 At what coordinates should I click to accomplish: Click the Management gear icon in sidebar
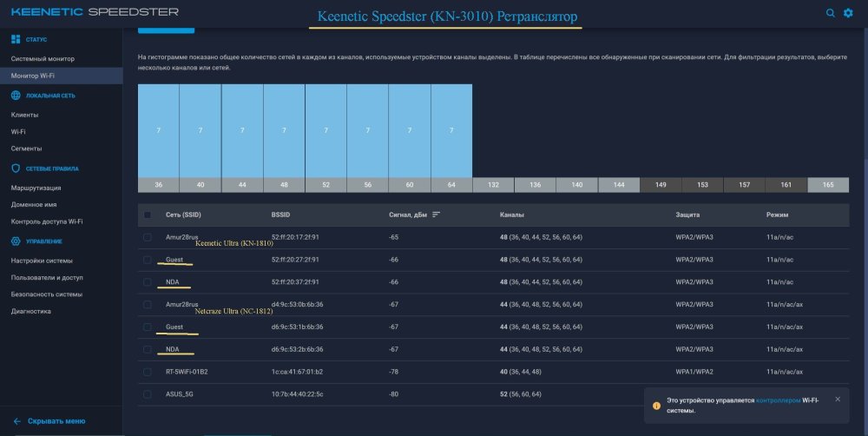click(16, 241)
